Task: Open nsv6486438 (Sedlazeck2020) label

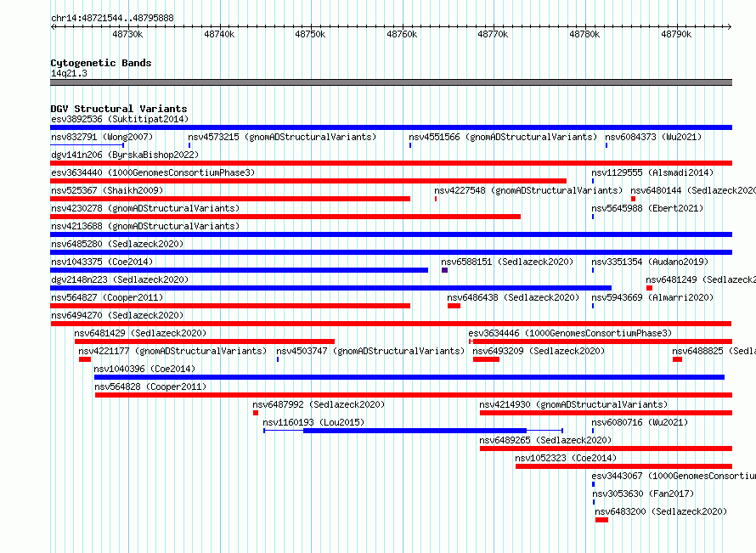Action: pyautogui.click(x=513, y=297)
